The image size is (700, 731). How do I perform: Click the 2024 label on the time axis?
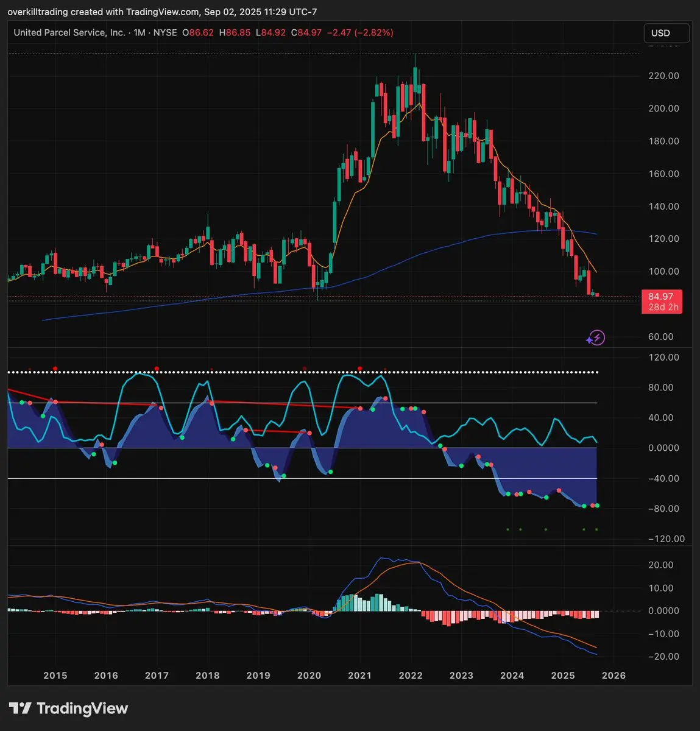click(512, 676)
